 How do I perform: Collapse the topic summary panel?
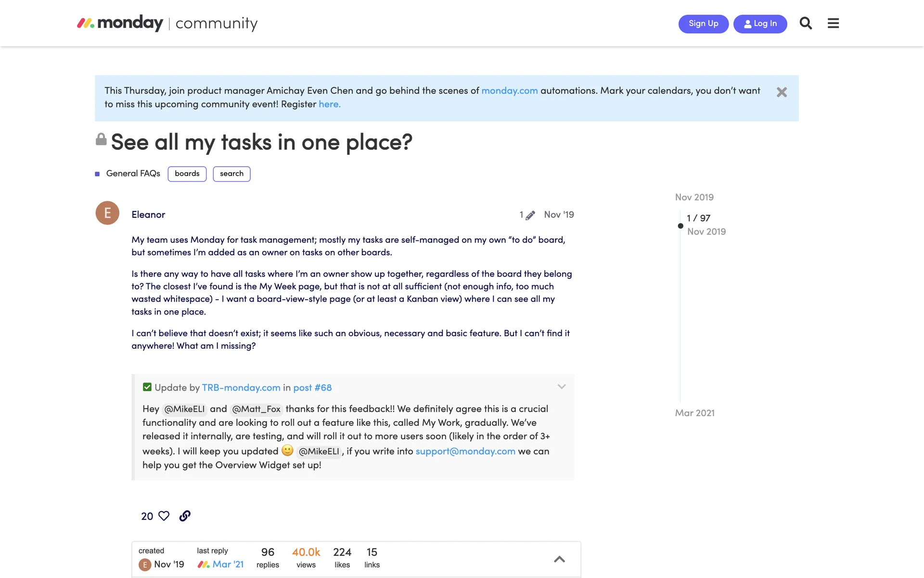[559, 559]
